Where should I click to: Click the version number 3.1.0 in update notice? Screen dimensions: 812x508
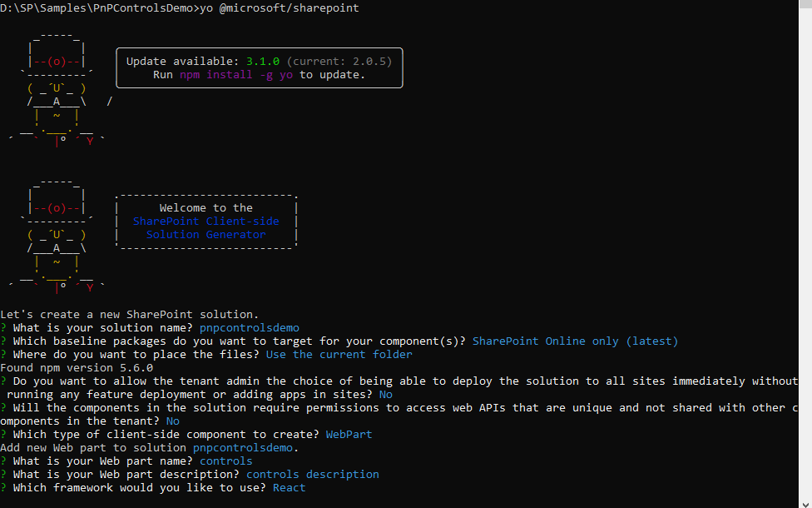tap(265, 61)
